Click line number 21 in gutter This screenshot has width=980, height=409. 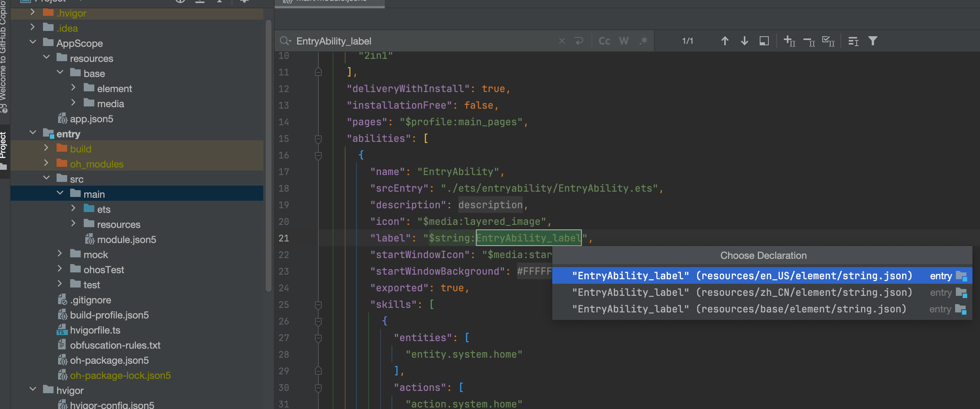(284, 238)
